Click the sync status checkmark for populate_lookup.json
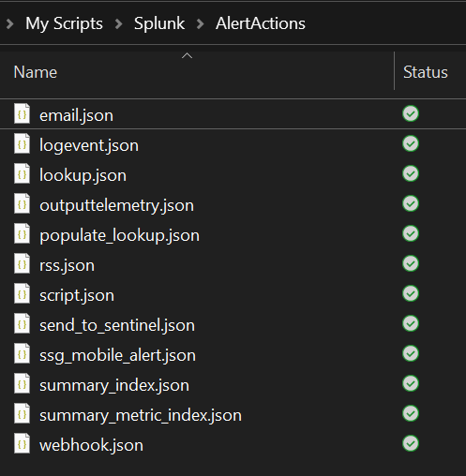The height and width of the screenshot is (476, 466). [x=411, y=233]
